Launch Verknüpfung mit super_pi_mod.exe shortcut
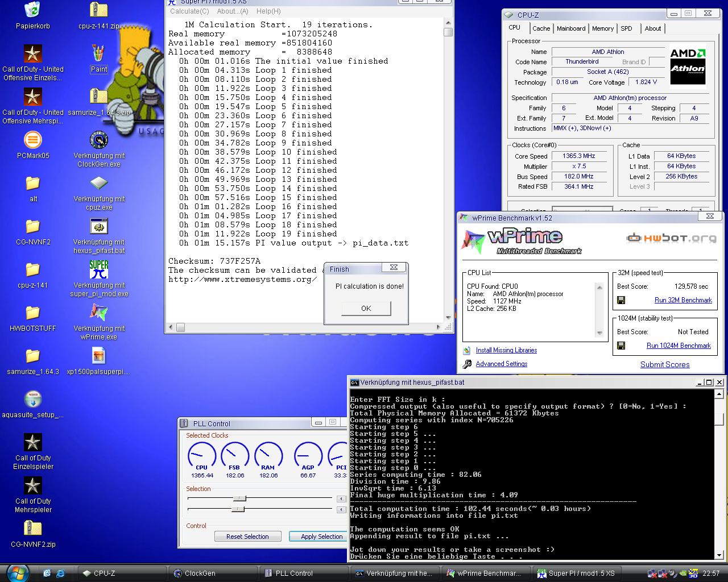This screenshot has height=582, width=728. coord(99,278)
